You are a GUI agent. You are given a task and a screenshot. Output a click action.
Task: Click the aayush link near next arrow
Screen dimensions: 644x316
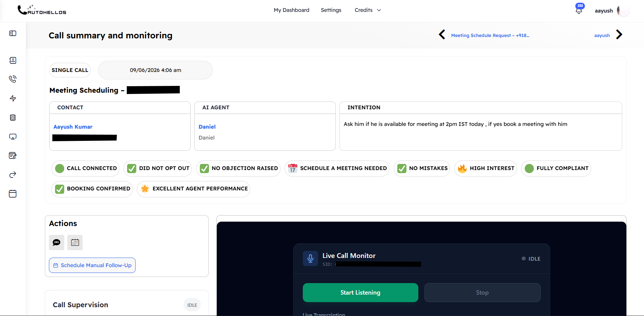(x=602, y=35)
